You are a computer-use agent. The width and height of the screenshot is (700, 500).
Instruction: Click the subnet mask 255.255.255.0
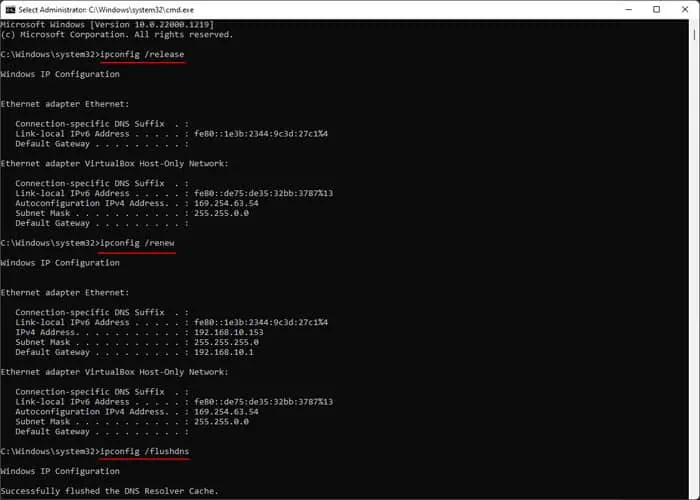click(x=226, y=342)
